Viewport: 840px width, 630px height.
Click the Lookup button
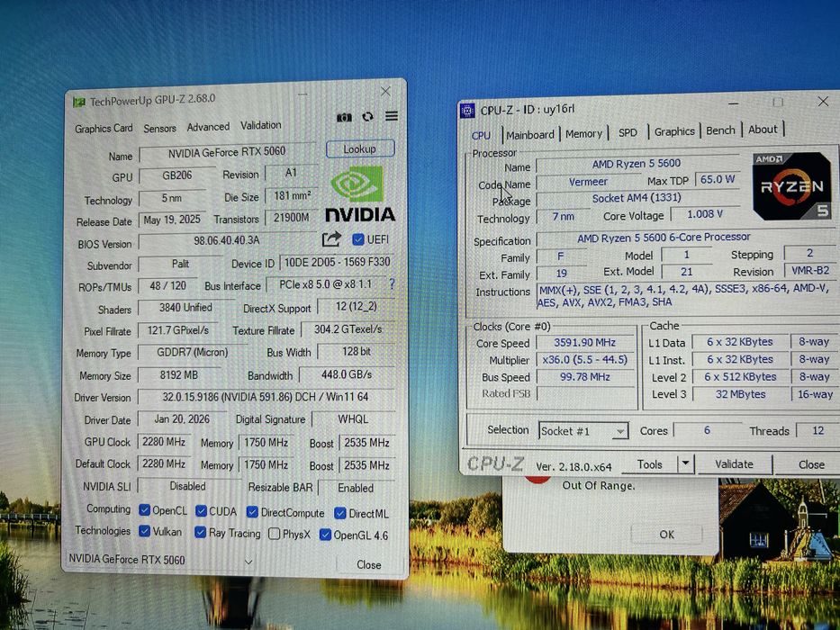[360, 148]
